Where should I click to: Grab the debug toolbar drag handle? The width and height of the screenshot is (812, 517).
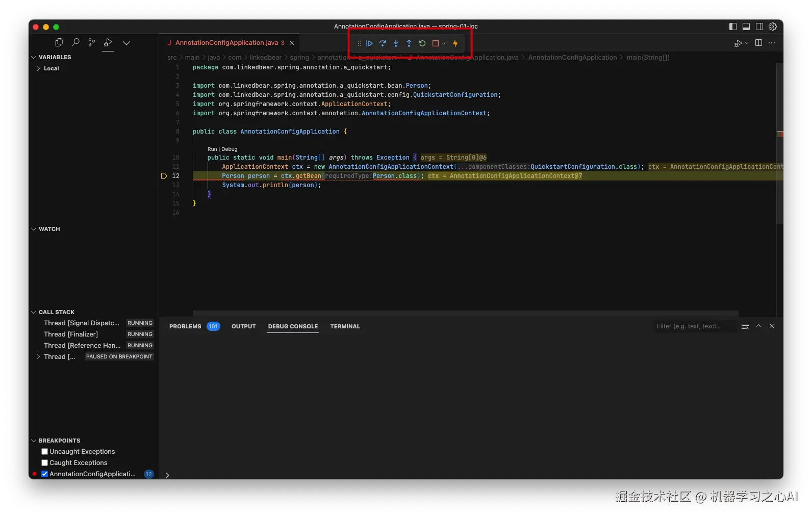click(x=359, y=43)
